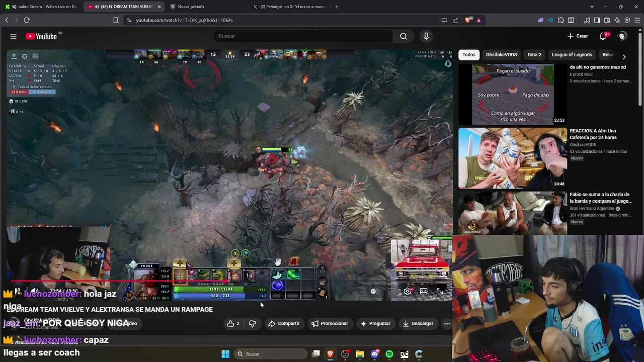This screenshot has width=644, height=362.
Task: Like the video with thumbs up
Action: pos(233,324)
